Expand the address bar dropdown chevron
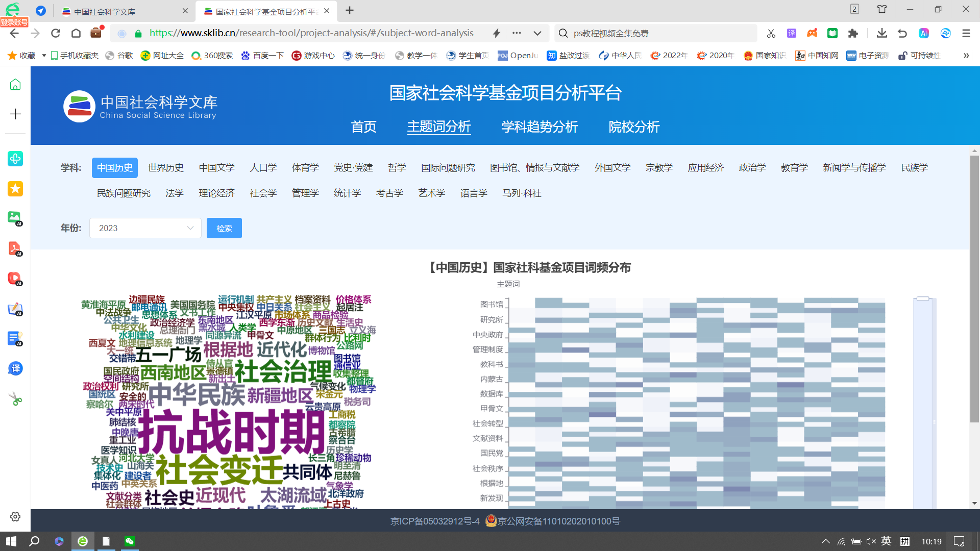The image size is (980, 551). click(x=537, y=34)
